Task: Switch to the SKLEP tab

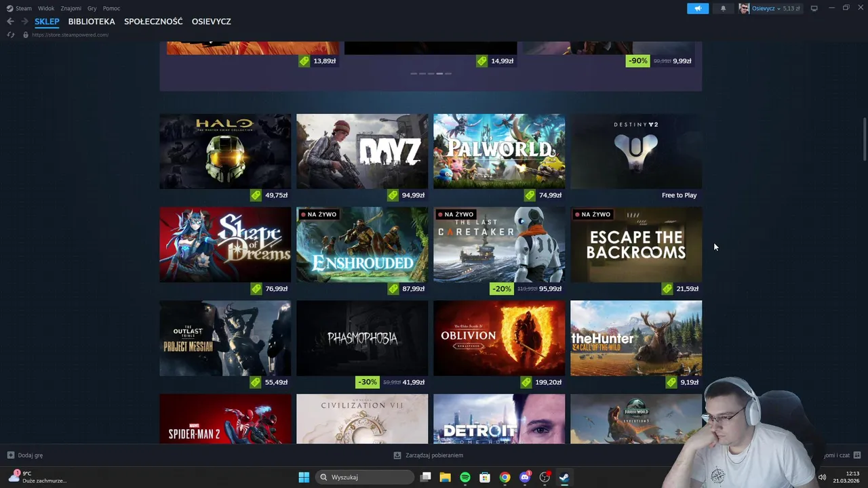Action: pos(47,22)
